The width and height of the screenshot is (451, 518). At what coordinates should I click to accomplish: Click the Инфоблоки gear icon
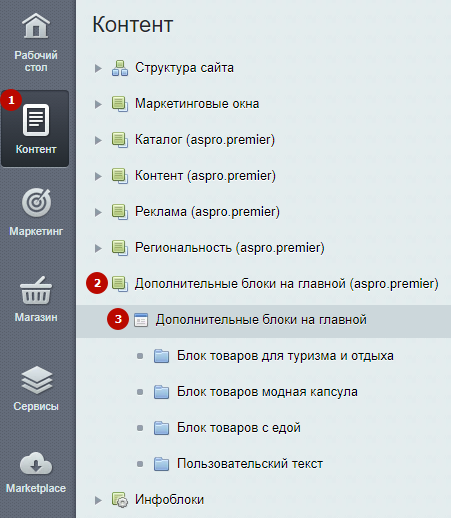click(120, 500)
